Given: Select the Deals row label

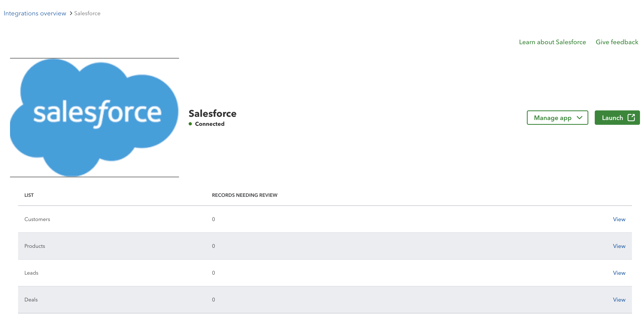Looking at the screenshot, I should pos(31,300).
